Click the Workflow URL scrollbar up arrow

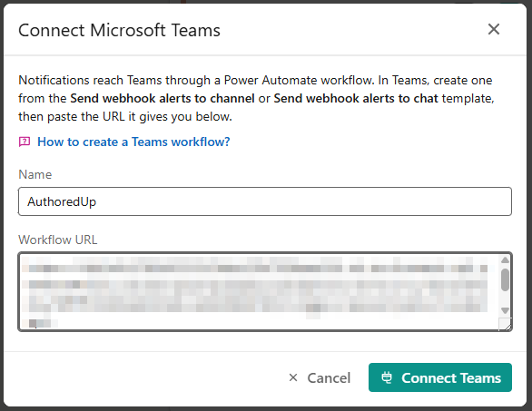point(505,260)
